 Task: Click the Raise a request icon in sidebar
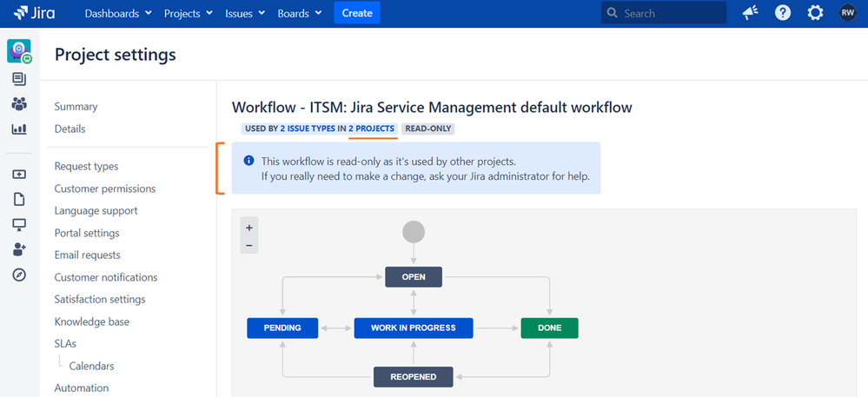tap(19, 175)
